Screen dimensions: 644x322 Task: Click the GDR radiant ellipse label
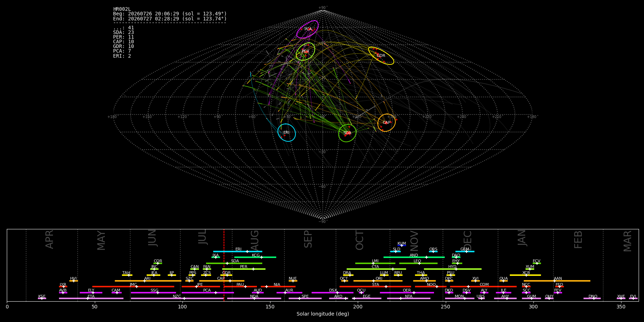point(381,56)
